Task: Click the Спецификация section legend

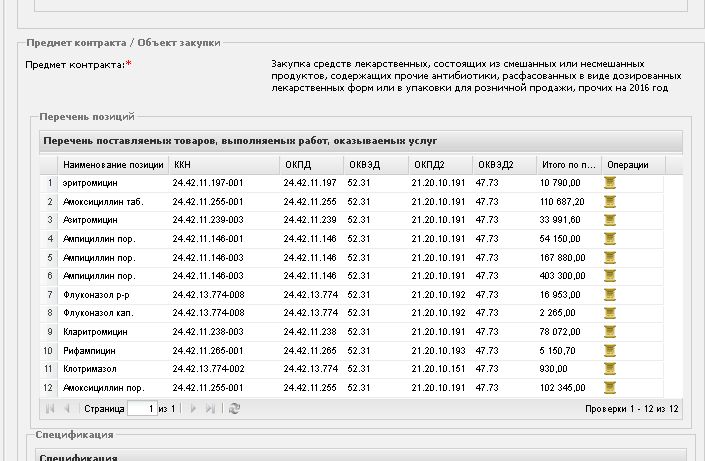Action: [x=74, y=435]
